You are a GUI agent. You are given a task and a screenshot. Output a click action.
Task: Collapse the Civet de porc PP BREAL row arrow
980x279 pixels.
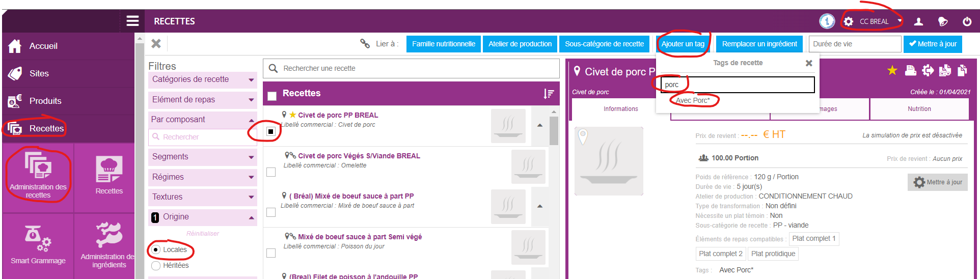(540, 125)
